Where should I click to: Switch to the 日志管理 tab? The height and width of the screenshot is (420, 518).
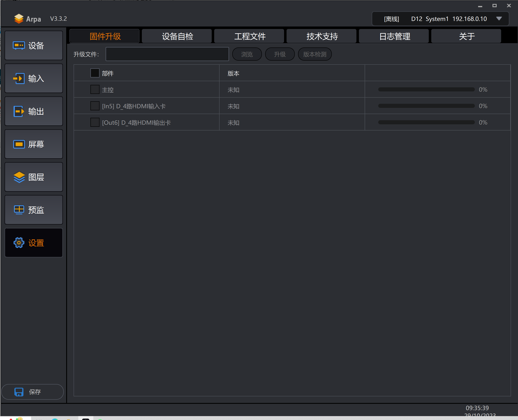coord(394,36)
